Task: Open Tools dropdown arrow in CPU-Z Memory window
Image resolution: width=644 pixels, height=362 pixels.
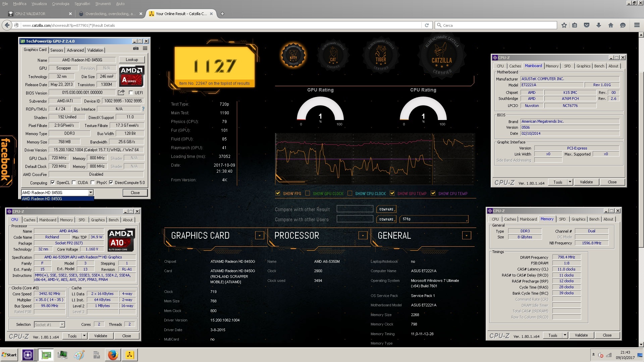Action: (565, 335)
